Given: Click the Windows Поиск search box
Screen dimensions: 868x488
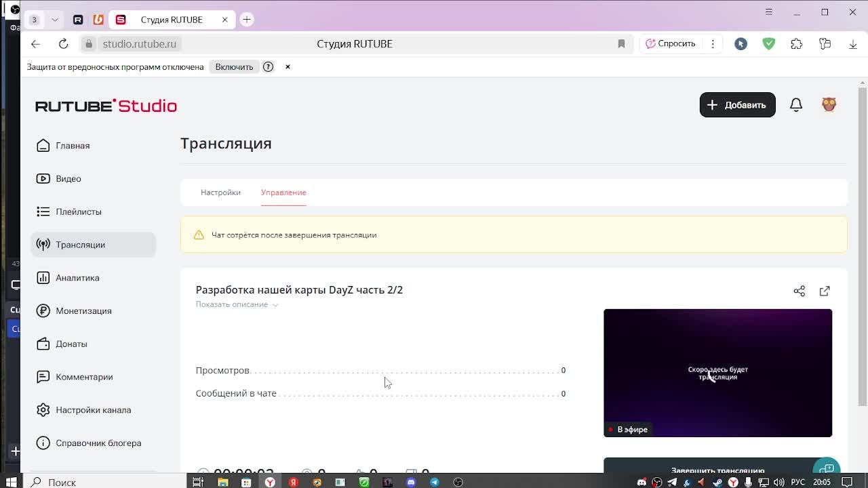Looking at the screenshot, I should [105, 482].
